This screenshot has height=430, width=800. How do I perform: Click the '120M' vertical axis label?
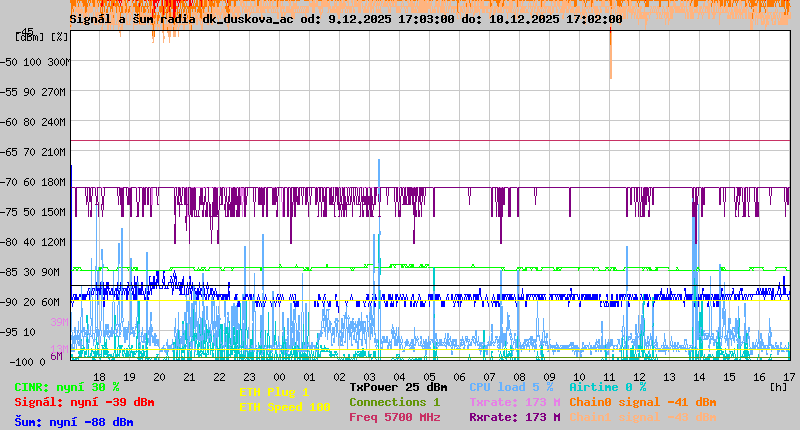(x=55, y=242)
